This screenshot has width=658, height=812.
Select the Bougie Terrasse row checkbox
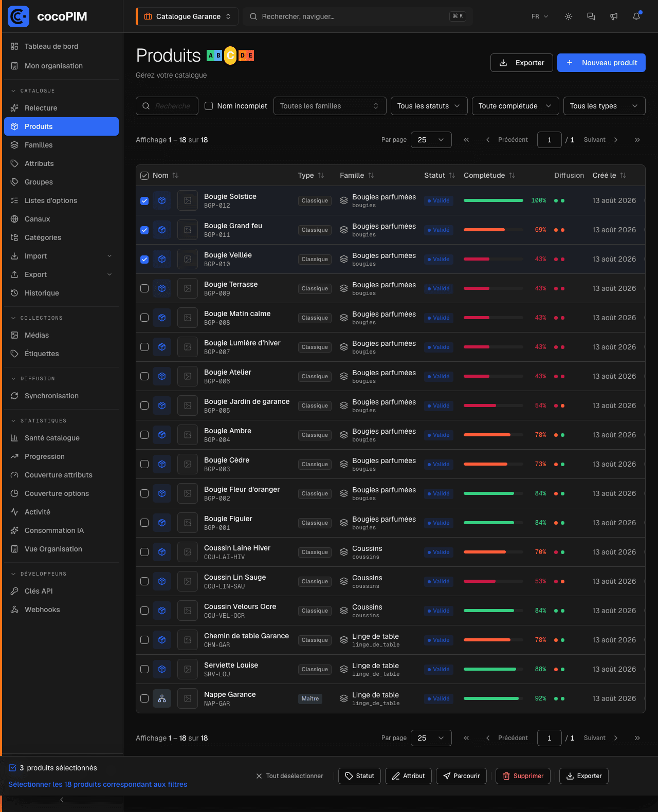(x=144, y=288)
